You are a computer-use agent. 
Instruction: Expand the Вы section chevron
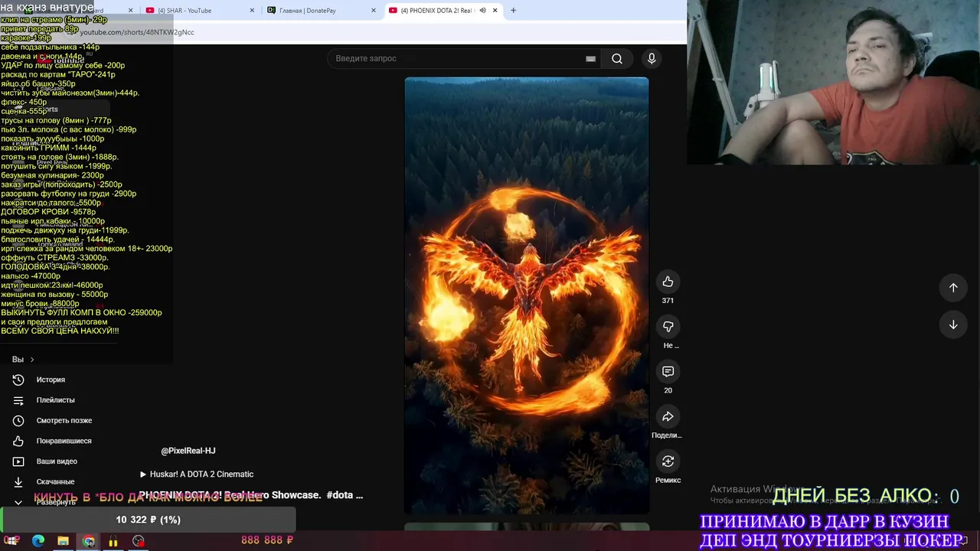[x=31, y=360]
